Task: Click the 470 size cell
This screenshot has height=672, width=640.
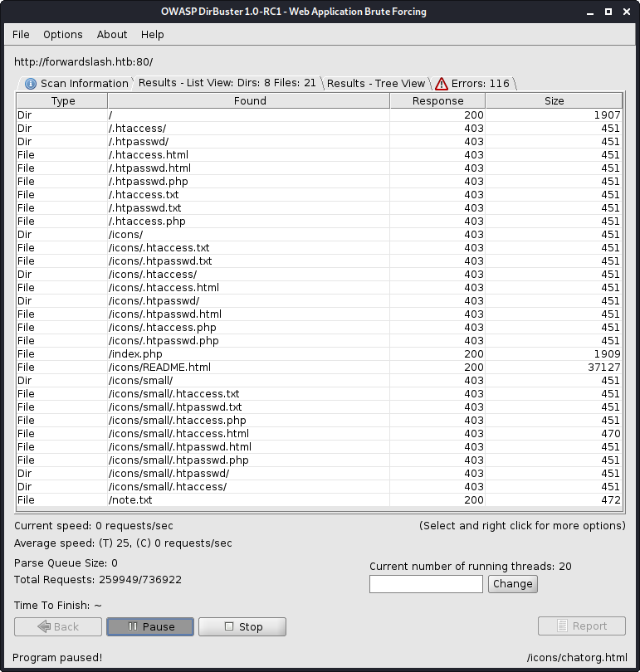Action: [x=554, y=433]
